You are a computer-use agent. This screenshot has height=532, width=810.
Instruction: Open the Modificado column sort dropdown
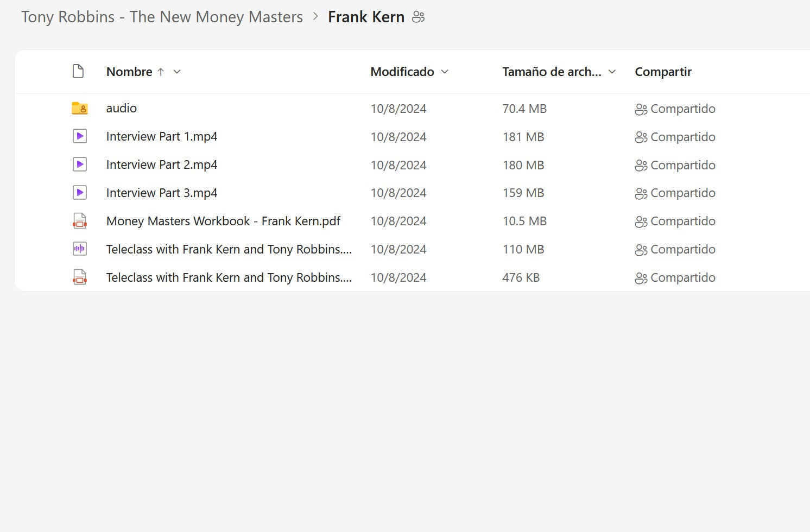[x=445, y=72]
